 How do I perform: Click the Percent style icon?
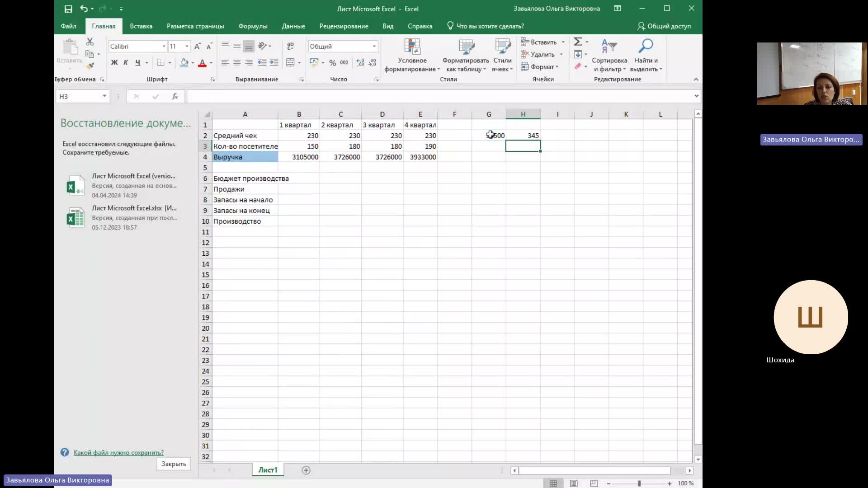coord(333,63)
